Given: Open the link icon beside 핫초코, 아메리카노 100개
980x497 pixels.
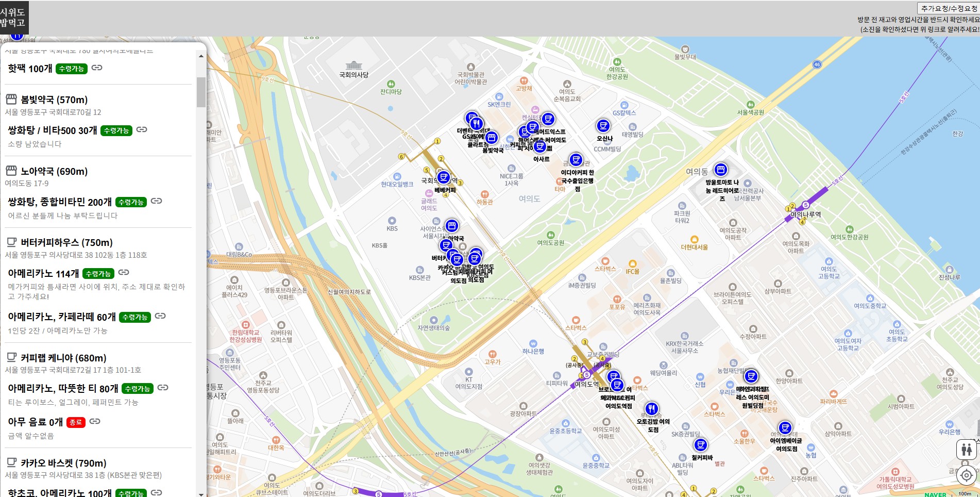Looking at the screenshot, I should [157, 492].
